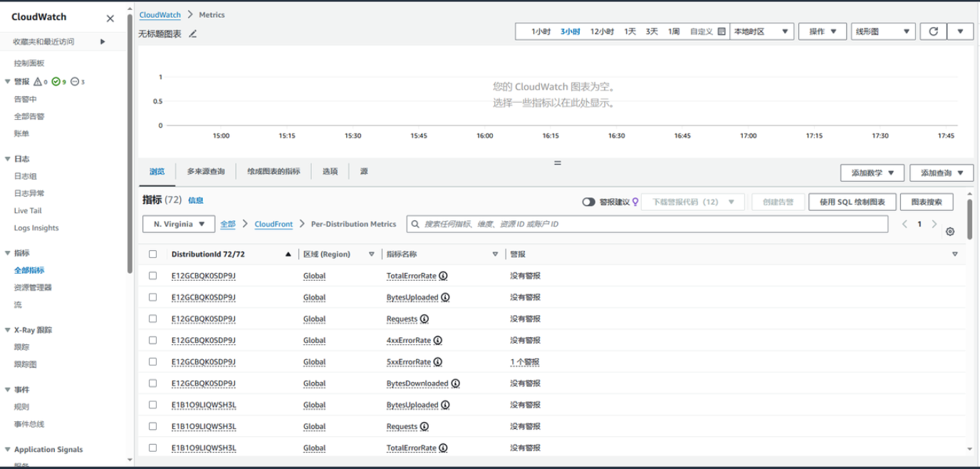Click info icon beside first TotalErrorRate
This screenshot has width=980, height=469.
443,276
